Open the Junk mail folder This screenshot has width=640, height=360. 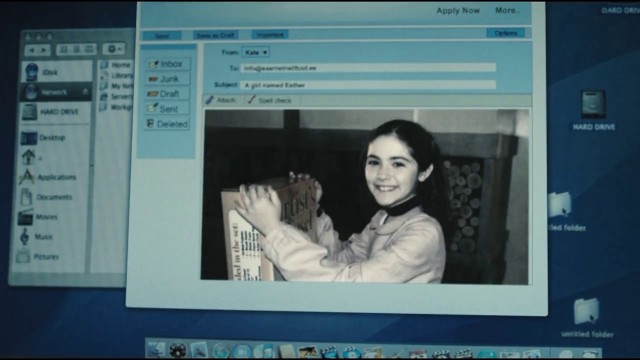click(167, 79)
